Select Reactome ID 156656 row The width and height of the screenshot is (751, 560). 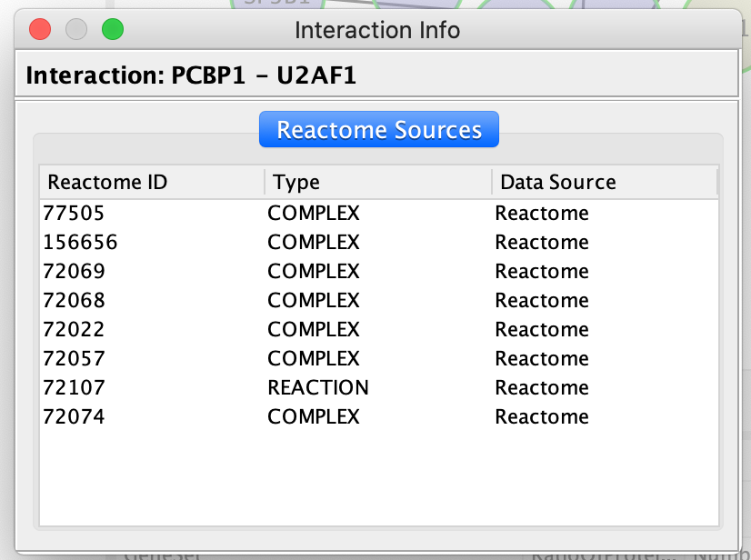pos(80,243)
